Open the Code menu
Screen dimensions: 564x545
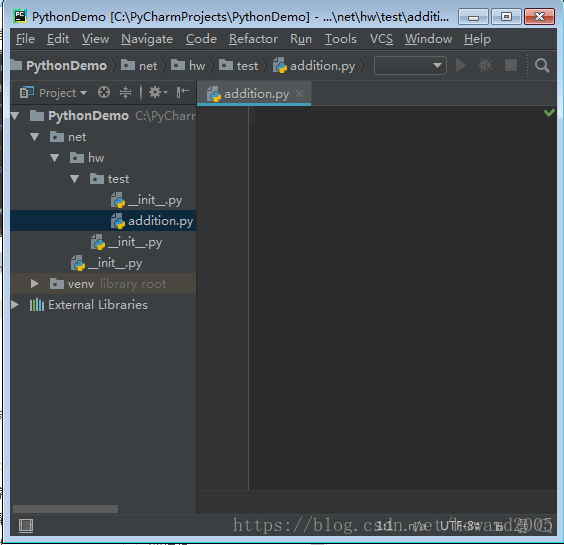point(201,39)
